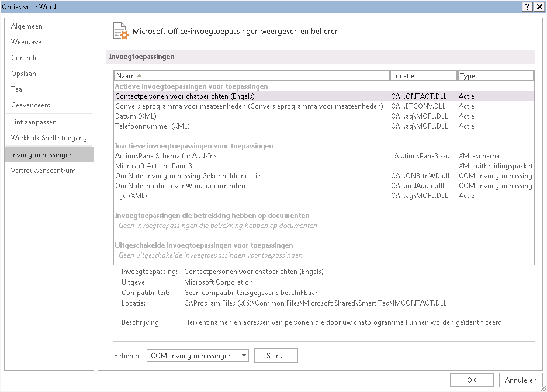547x392 pixels.
Task: Open Lint aanpassen section
Action: tap(34, 122)
